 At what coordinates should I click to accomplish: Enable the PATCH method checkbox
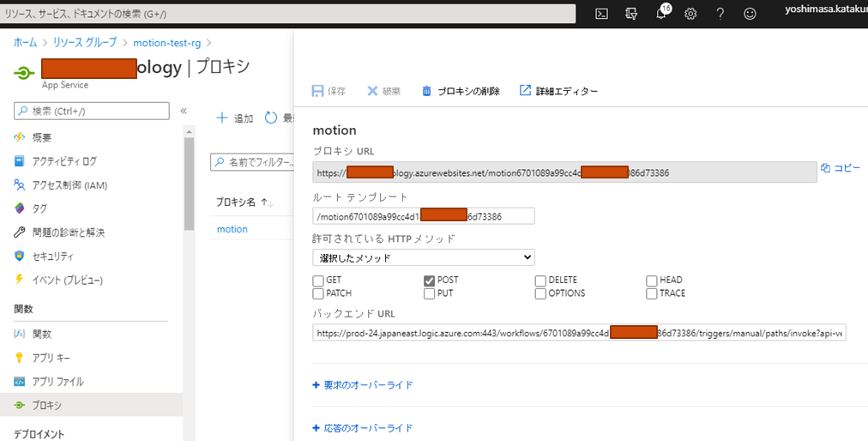pyautogui.click(x=318, y=293)
